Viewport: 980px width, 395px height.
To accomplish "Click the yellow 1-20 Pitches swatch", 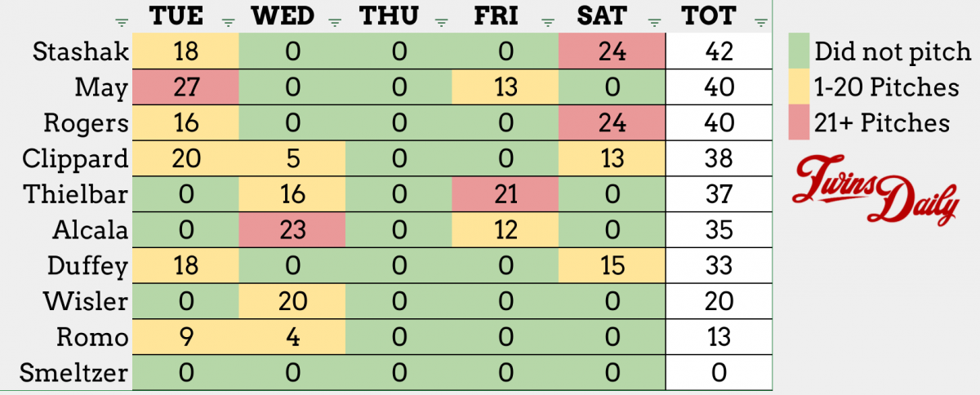I will point(800,87).
